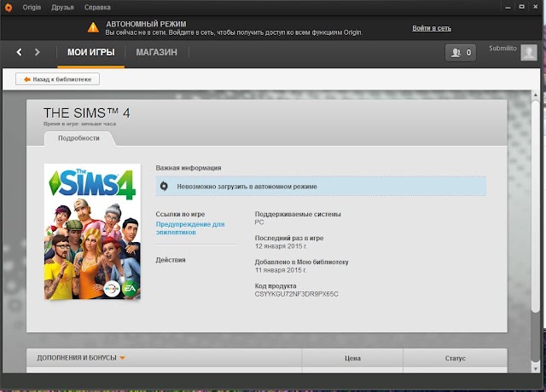Go back with the left arrow
546x392 pixels.
coord(19,52)
